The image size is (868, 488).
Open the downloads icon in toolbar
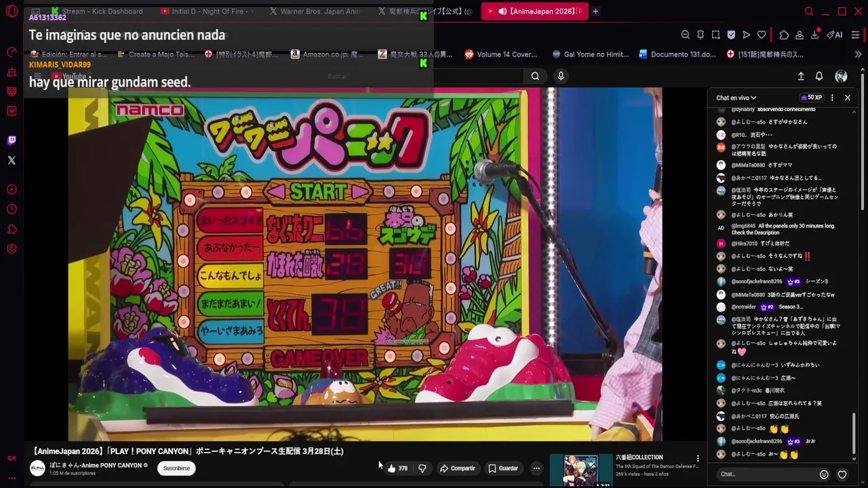pos(815,35)
